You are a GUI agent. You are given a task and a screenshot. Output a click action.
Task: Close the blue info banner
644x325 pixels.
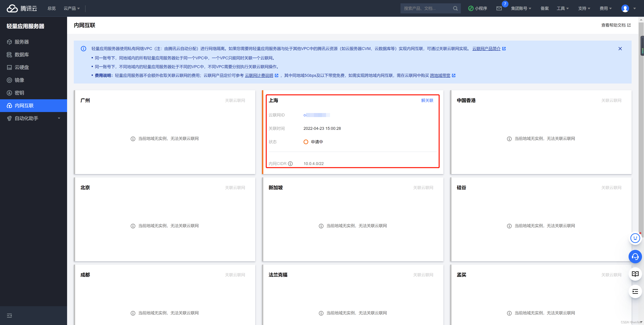coord(620,48)
